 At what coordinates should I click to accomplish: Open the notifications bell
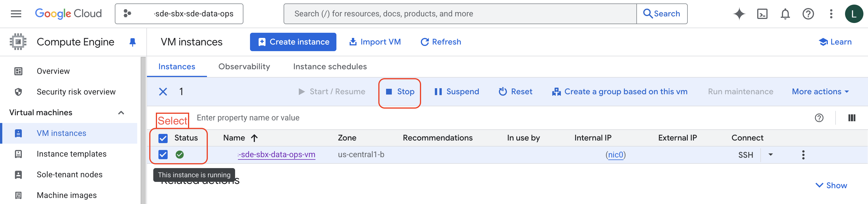tap(785, 14)
